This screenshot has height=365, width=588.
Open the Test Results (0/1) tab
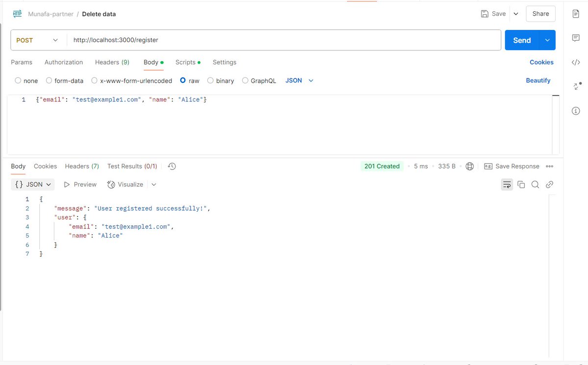click(132, 166)
